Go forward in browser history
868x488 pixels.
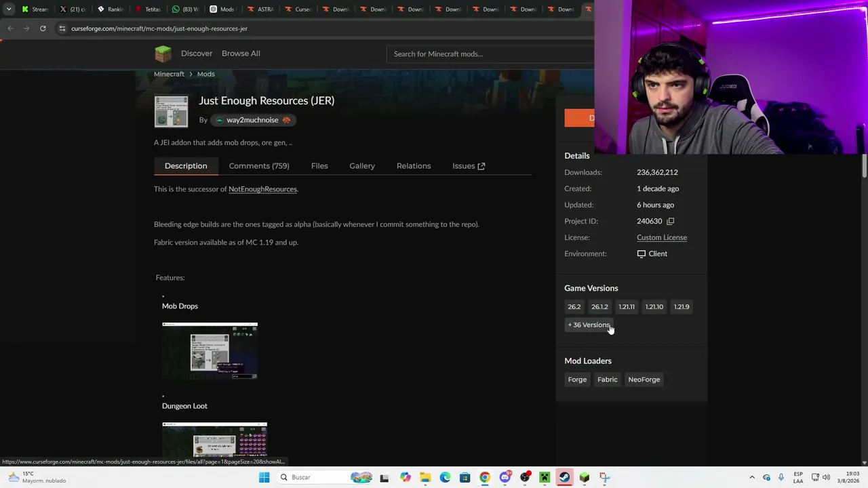[26, 28]
